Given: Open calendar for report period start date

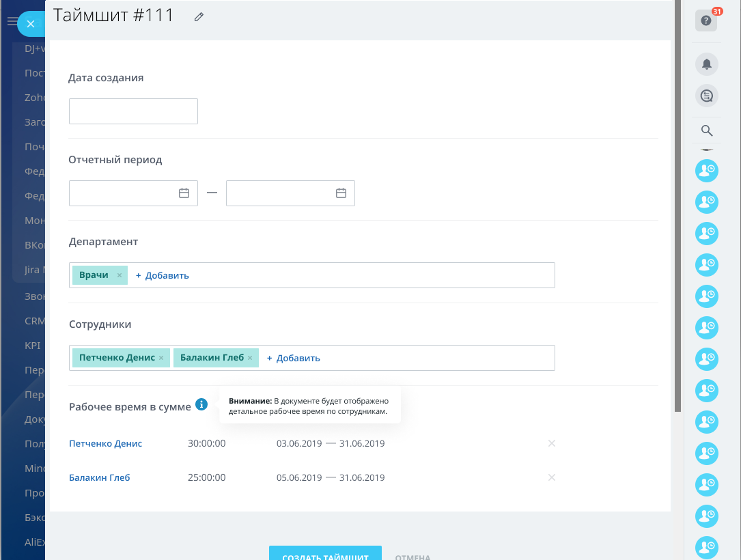Looking at the screenshot, I should [184, 193].
